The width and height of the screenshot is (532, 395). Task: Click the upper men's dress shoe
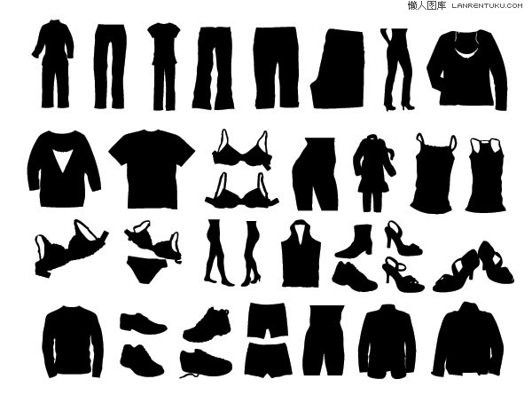pos(143,323)
